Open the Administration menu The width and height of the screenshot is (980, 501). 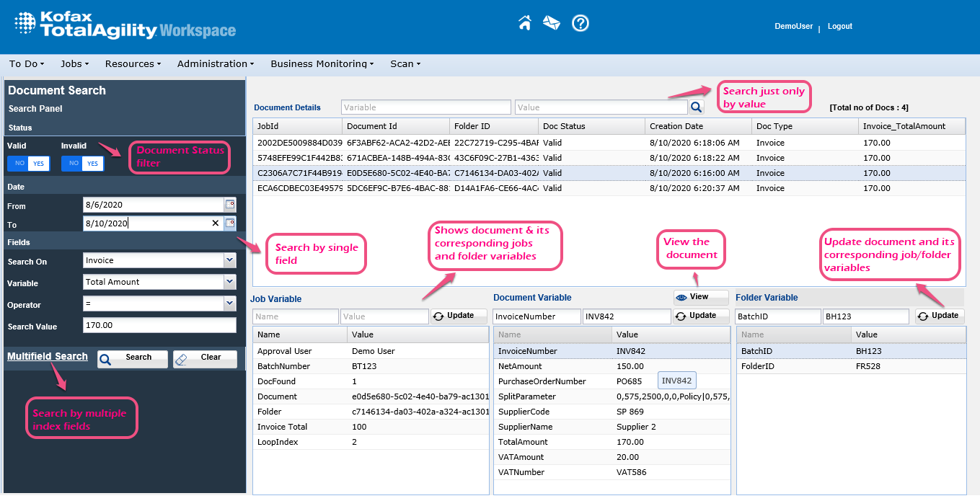point(215,64)
